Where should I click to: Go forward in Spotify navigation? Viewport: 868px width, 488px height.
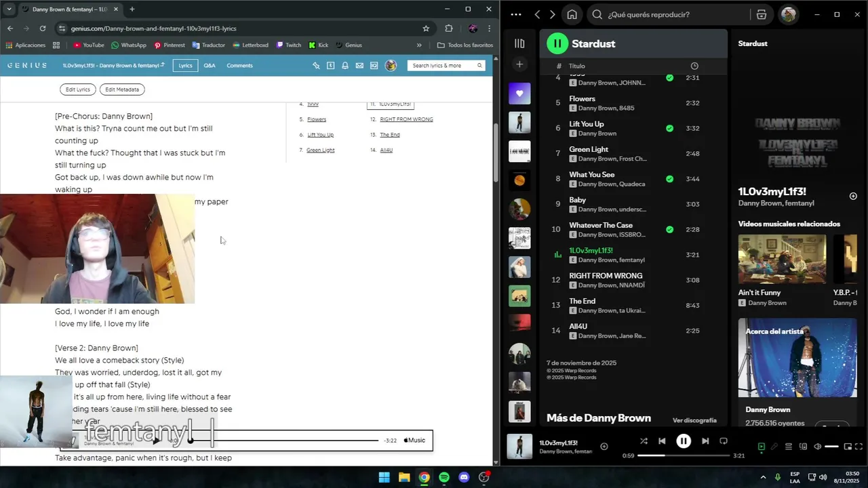tap(552, 14)
